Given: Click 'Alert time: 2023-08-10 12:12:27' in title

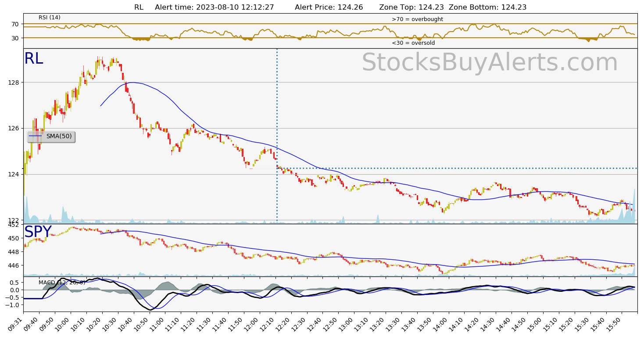Looking at the screenshot, I should coord(215,7).
